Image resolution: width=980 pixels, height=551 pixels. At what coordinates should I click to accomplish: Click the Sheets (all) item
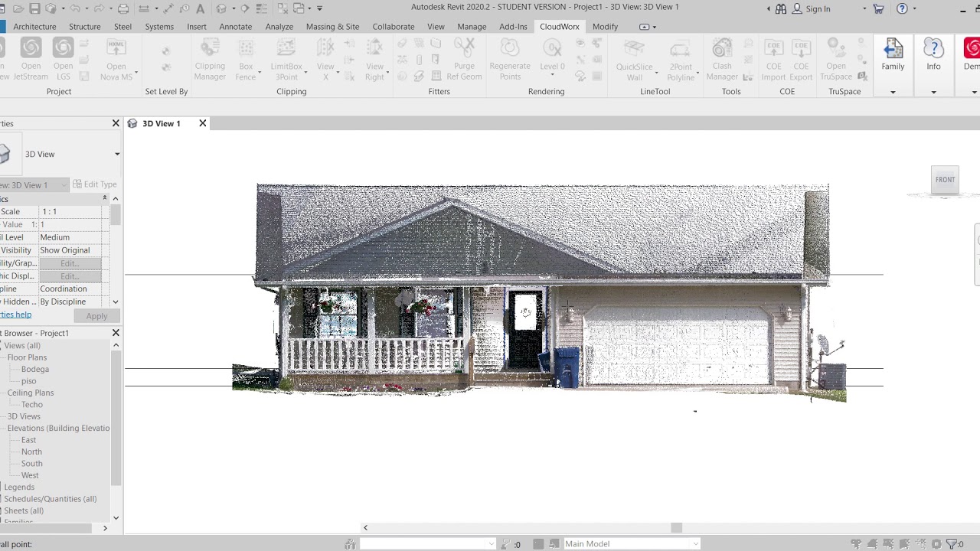pyautogui.click(x=24, y=510)
